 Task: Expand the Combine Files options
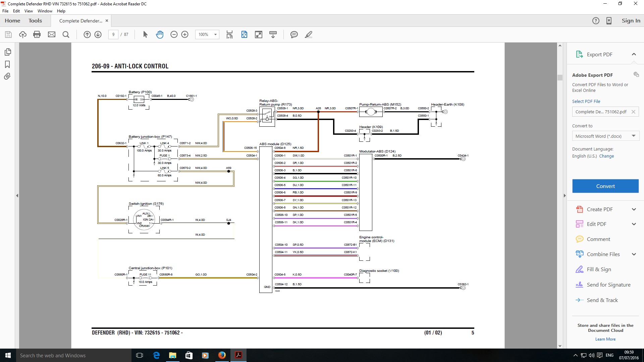click(x=634, y=254)
